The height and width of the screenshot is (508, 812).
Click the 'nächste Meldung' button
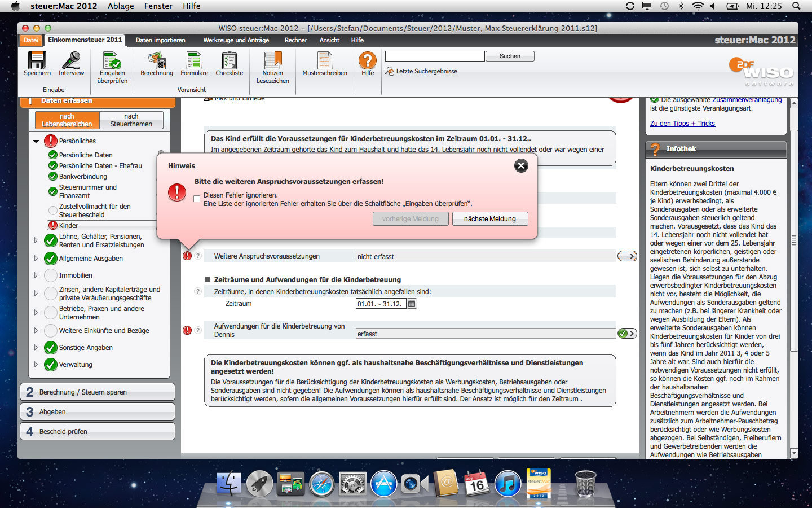tap(489, 219)
